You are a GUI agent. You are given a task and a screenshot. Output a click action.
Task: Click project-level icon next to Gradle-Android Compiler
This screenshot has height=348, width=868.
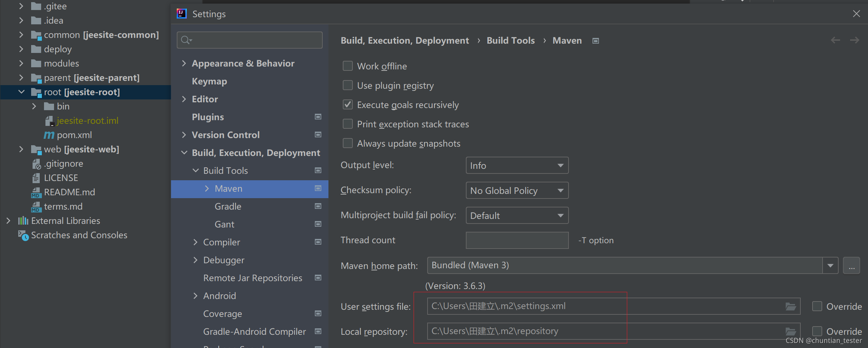click(318, 332)
